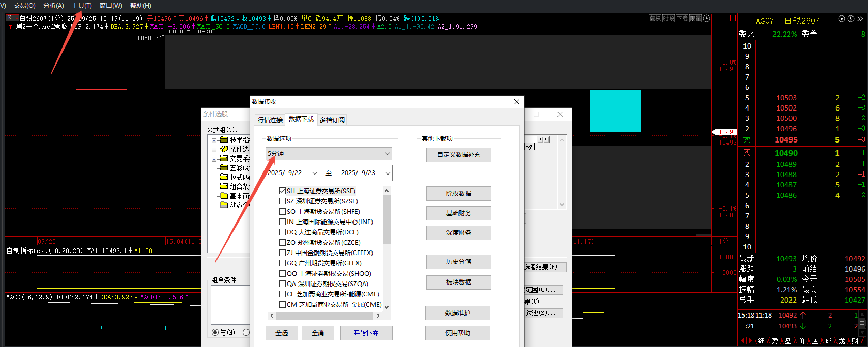868x347 pixels.
Task: Uncheck SH 上海证券交易所(SSE) checkbox
Action: tap(282, 191)
